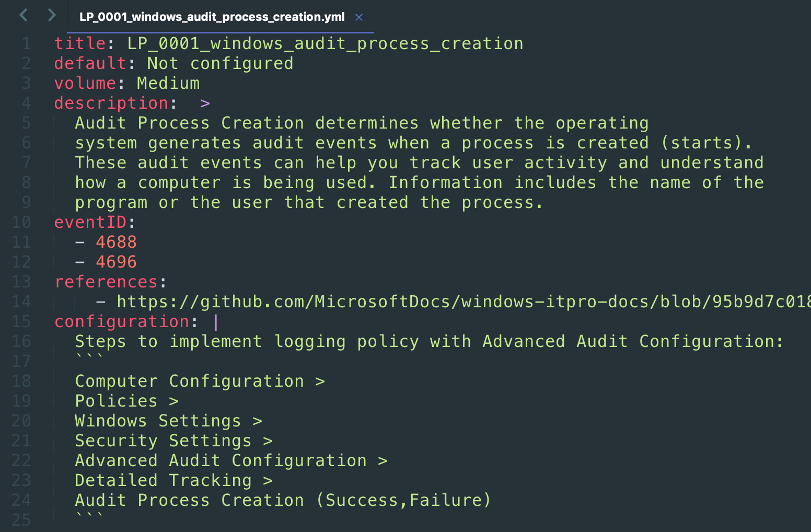The height and width of the screenshot is (532, 811).
Task: Click the github.com MicrosoftDocs reference URL
Action: pos(464,302)
